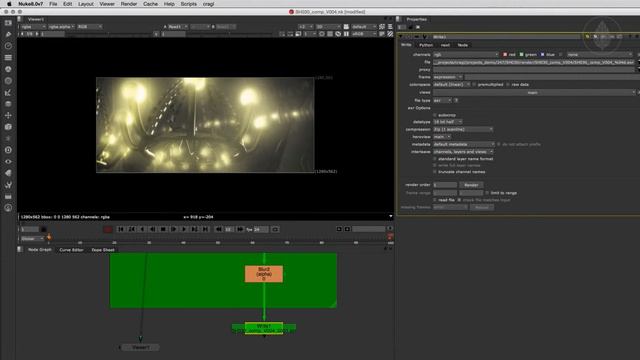The width and height of the screenshot is (640, 360).
Task: Open viewer sRGB display dropdown
Action: (x=364, y=34)
